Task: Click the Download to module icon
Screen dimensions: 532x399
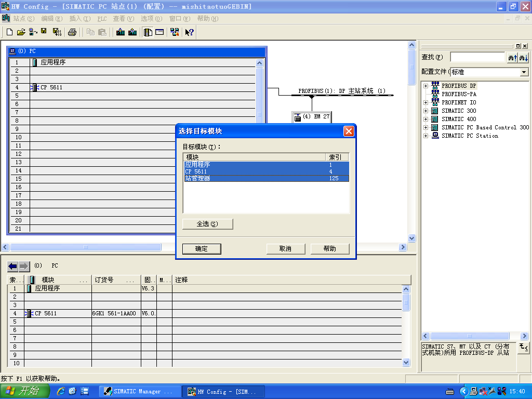Action: click(121, 32)
